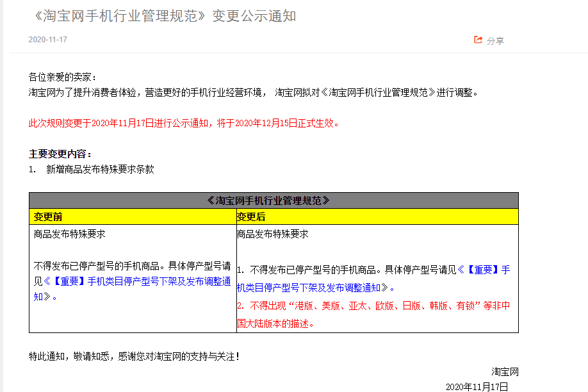Click the yellow 变更前 column header
Image resolution: width=588 pixels, height=392 pixels.
133,217
